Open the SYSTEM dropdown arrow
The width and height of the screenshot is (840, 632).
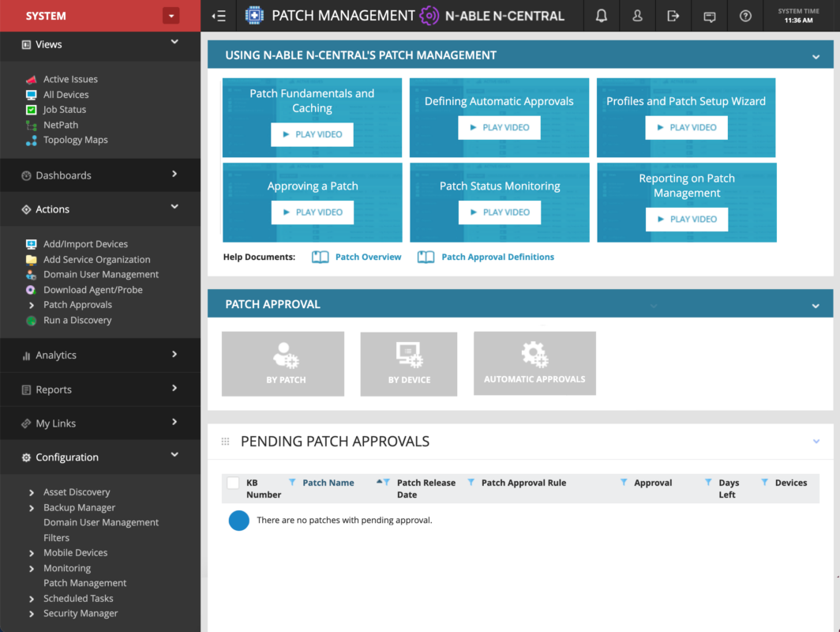[171, 15]
